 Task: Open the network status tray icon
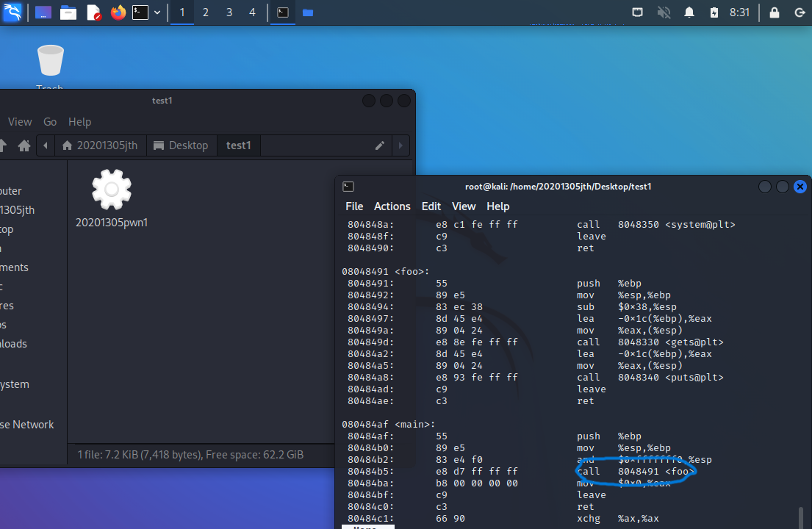[638, 12]
